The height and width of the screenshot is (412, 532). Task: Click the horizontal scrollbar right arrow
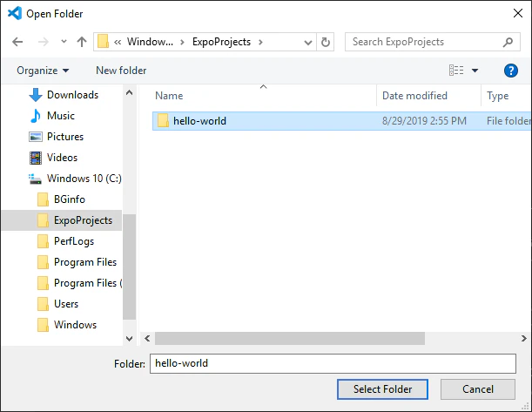pos(524,338)
